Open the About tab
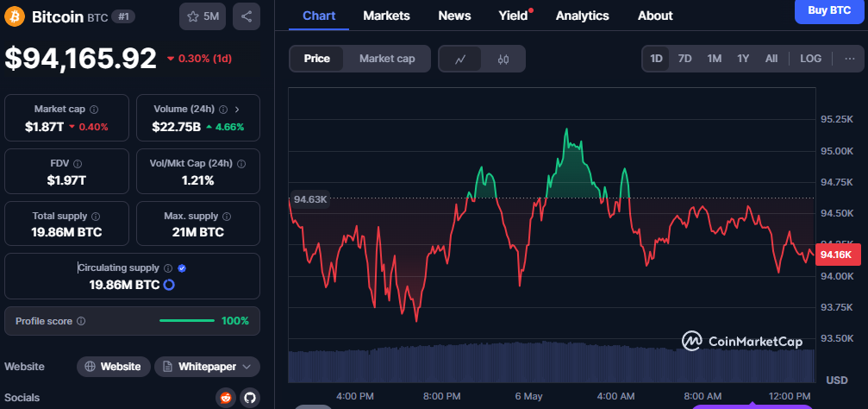This screenshot has width=868, height=409. point(655,16)
